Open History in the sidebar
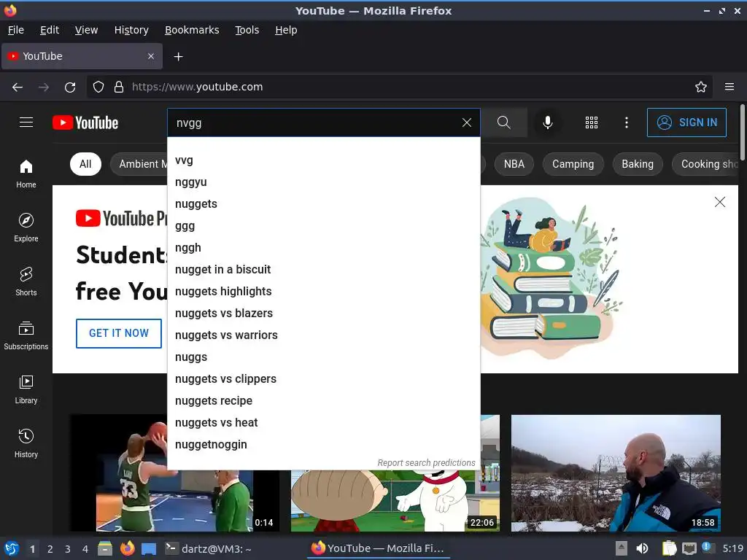Viewport: 747px width, 560px height. 26,443
